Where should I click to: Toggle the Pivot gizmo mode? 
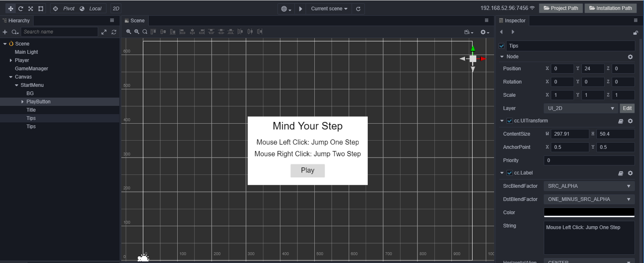65,8
